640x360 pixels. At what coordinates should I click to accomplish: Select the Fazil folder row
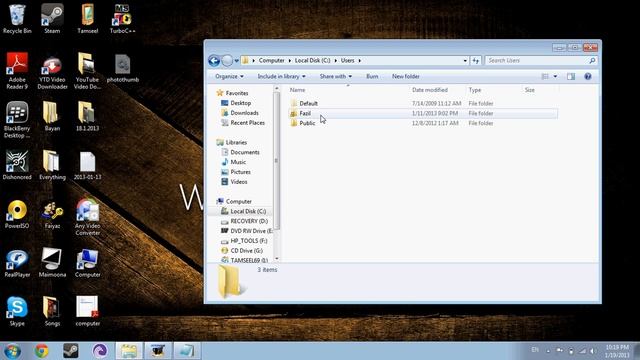[x=423, y=113]
